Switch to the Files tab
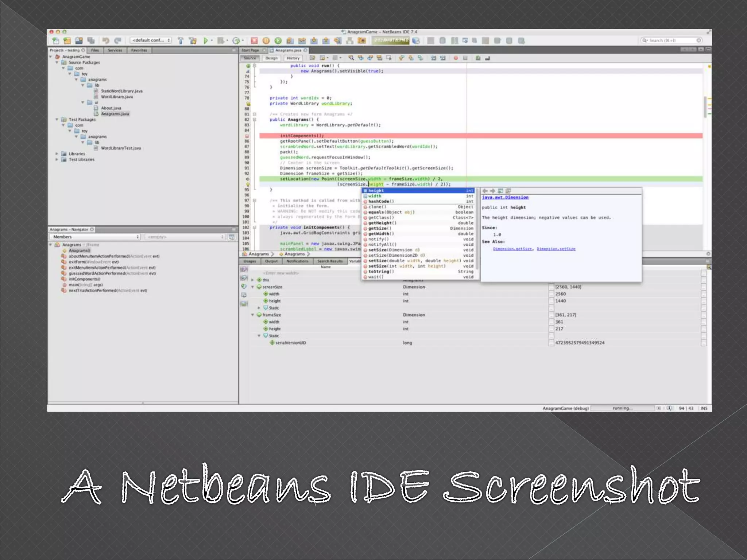The height and width of the screenshot is (560, 747). pyautogui.click(x=95, y=50)
